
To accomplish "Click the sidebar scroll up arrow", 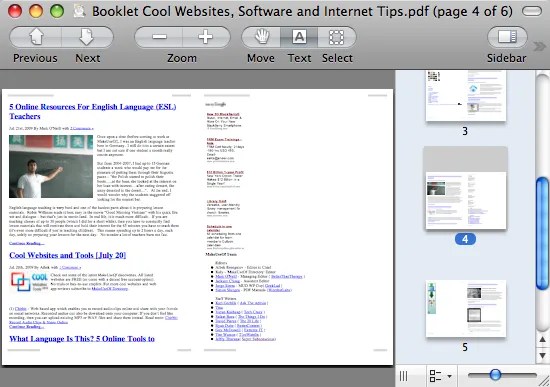I will pos(542,339).
